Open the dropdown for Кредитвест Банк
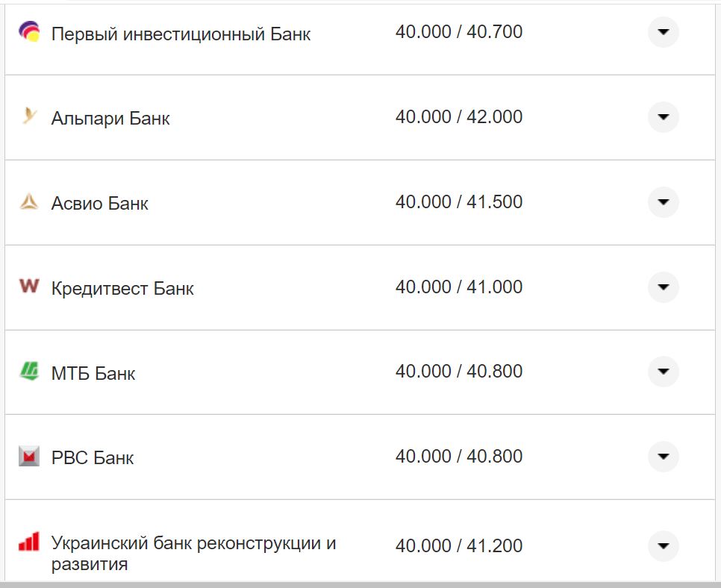This screenshot has width=721, height=588. pos(662,287)
